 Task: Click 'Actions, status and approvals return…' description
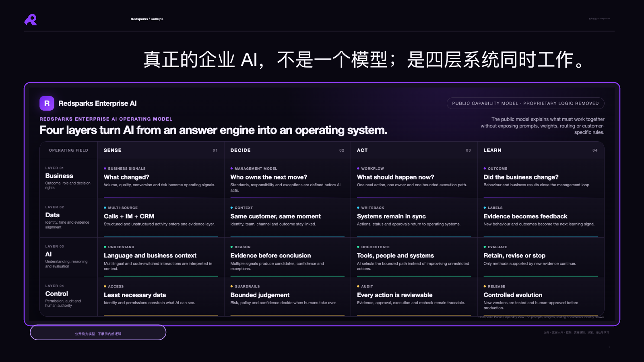pos(409,224)
